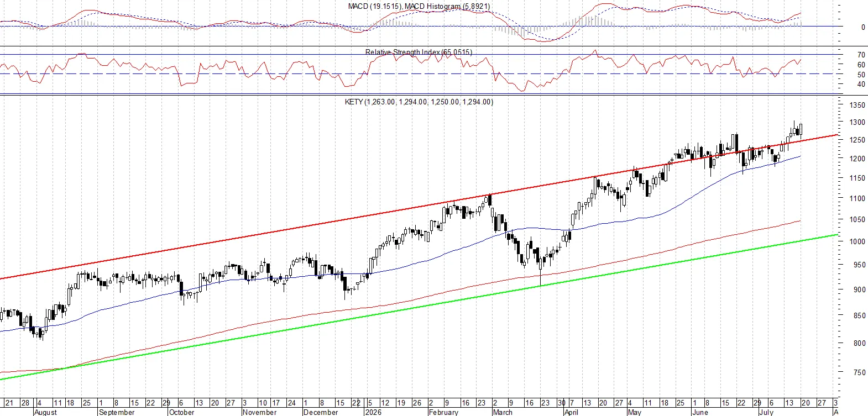Viewport: 868px width, 416px height.
Task: Click the 2026 year label
Action: (373, 412)
